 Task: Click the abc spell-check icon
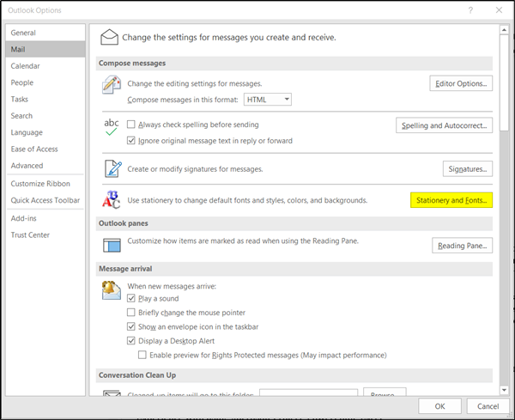pyautogui.click(x=112, y=127)
